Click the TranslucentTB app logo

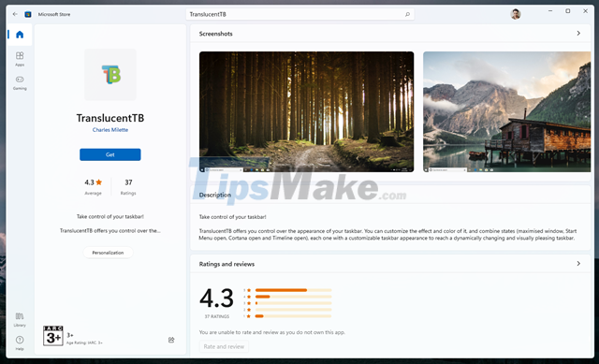[110, 75]
